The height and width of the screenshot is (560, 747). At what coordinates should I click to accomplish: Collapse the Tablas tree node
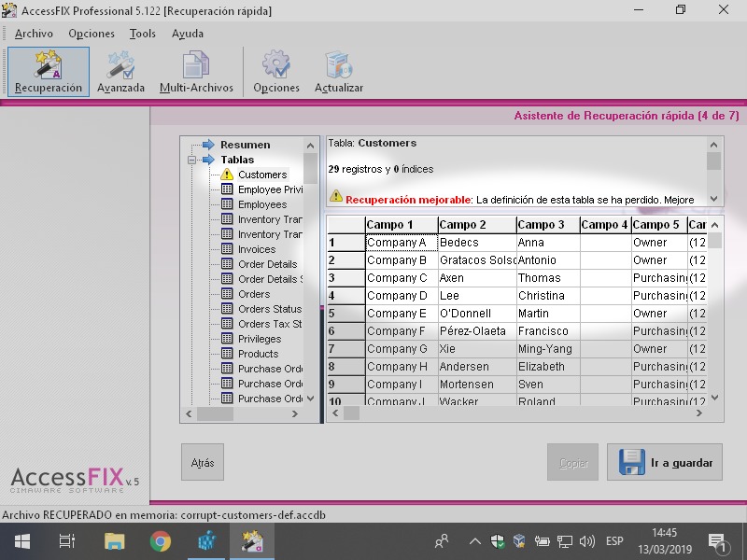click(191, 160)
